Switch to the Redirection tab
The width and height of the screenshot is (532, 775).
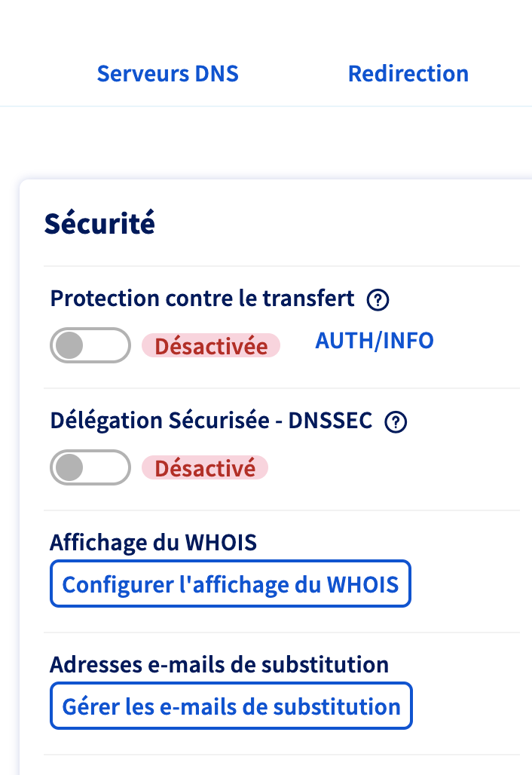(x=408, y=74)
